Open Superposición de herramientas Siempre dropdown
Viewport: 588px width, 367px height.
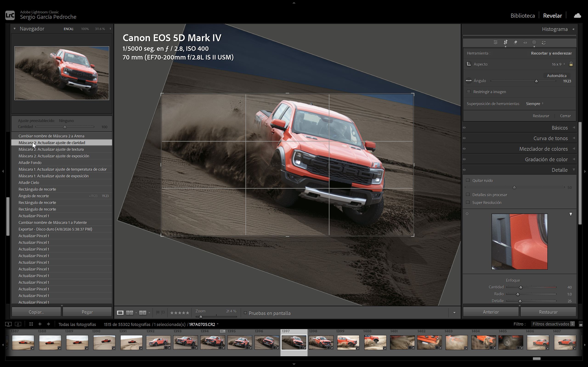click(534, 104)
